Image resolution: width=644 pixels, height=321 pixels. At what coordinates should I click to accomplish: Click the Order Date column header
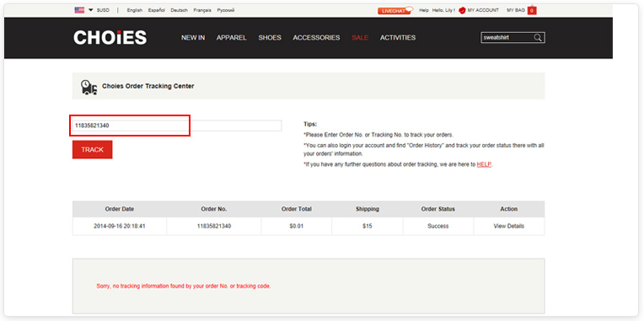click(x=120, y=209)
